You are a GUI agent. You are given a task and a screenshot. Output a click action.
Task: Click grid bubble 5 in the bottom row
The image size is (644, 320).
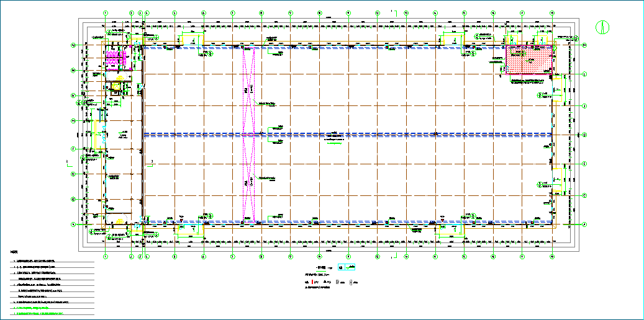174,257
